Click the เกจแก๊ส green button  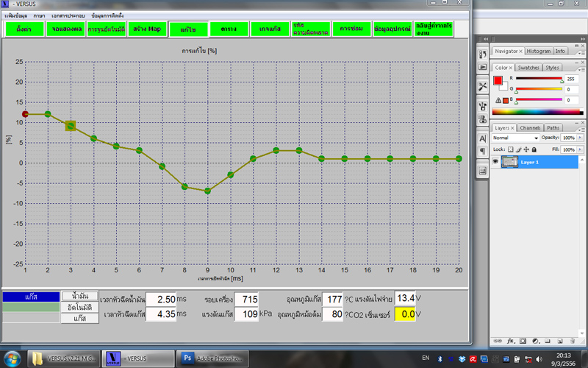(270, 29)
